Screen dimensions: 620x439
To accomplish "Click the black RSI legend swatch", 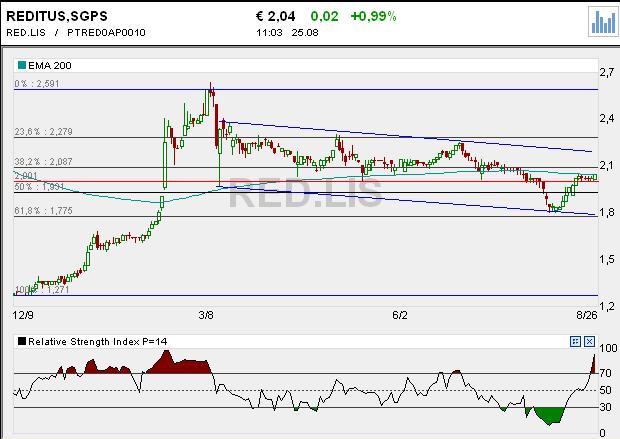I will tap(22, 341).
